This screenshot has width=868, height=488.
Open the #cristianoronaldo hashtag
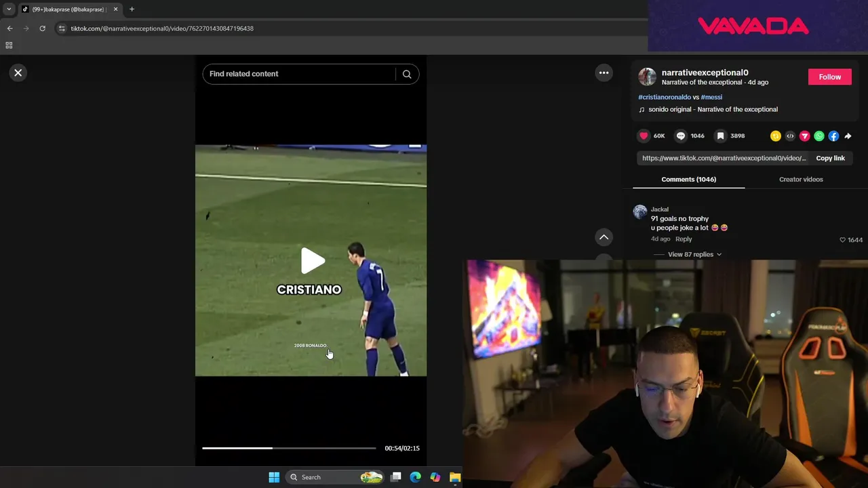pyautogui.click(x=665, y=97)
